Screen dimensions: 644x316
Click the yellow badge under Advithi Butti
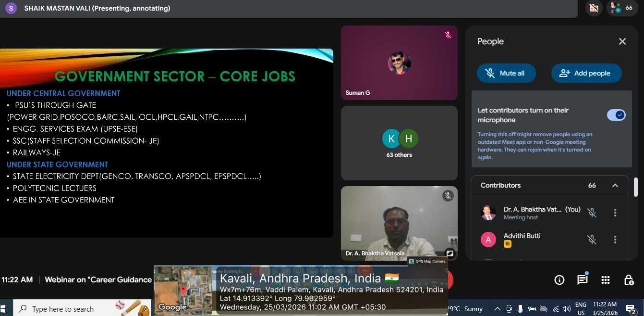coord(508,244)
